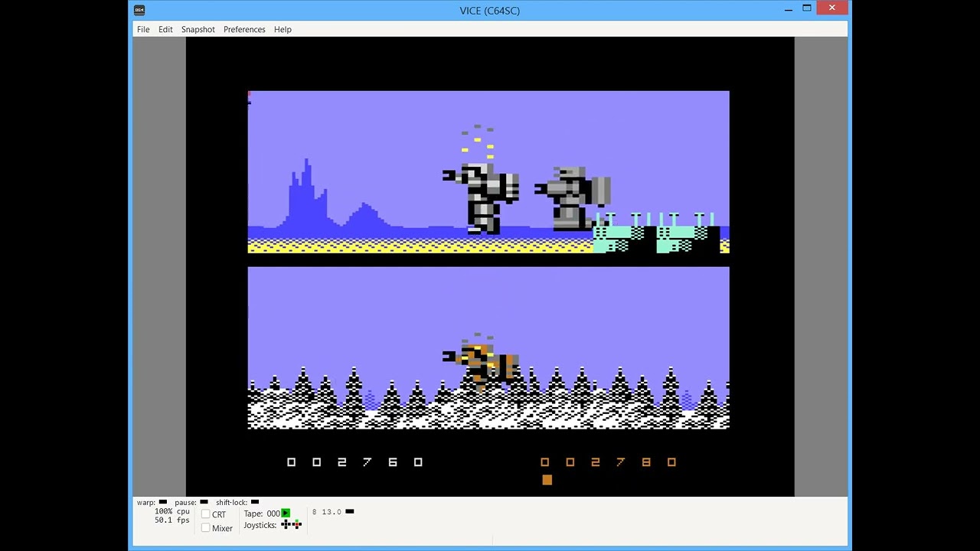Click the first joystick indicator icon

(x=286, y=524)
